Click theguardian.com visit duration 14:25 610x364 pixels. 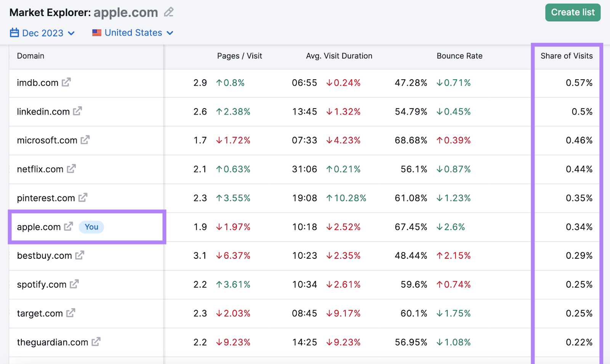click(304, 342)
